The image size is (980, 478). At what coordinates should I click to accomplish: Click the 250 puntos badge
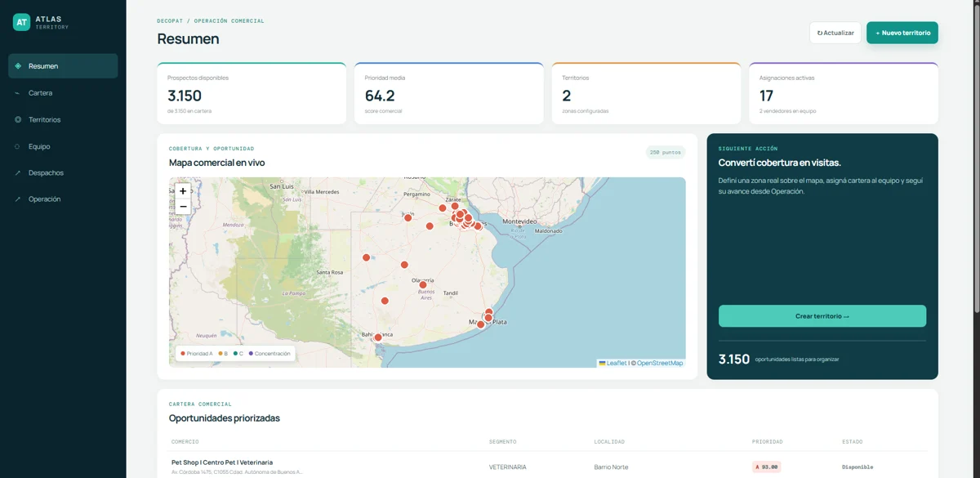coord(666,152)
